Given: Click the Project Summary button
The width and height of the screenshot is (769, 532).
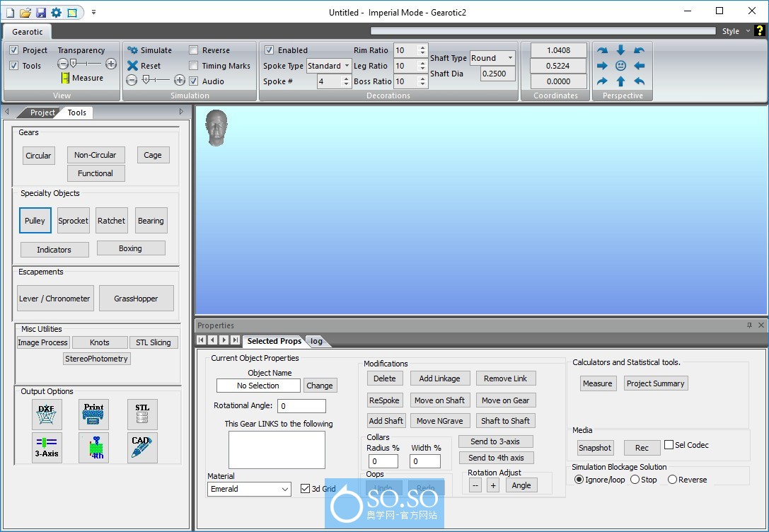Looking at the screenshot, I should click(655, 383).
